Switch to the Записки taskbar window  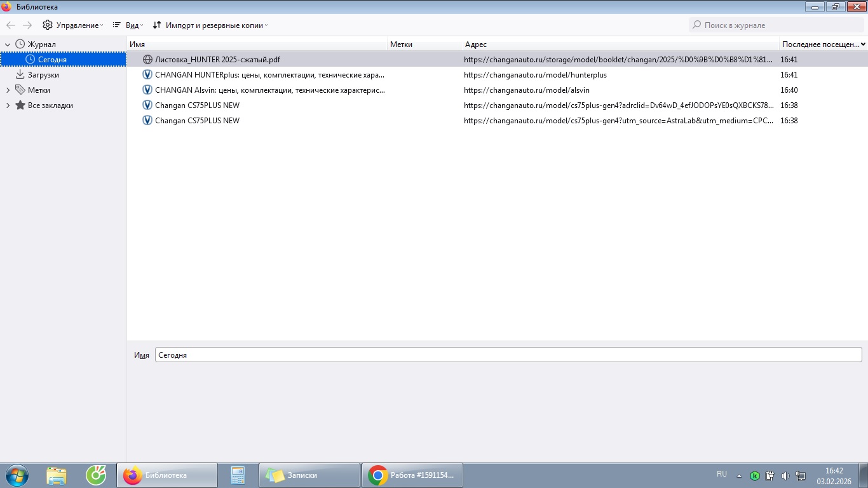tap(309, 475)
